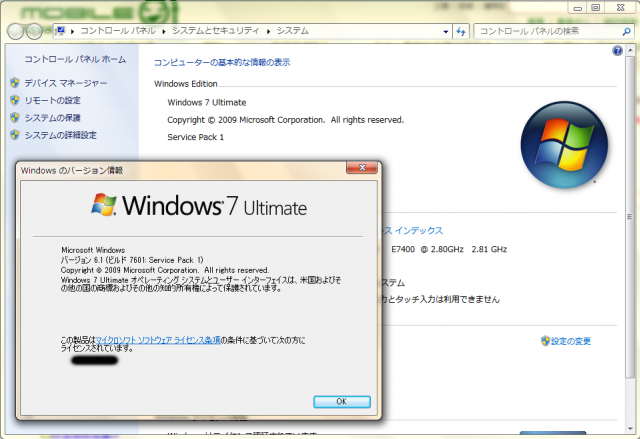This screenshot has height=439, width=640.
Task: Close the System control panel window
Action: pyautogui.click(x=620, y=8)
